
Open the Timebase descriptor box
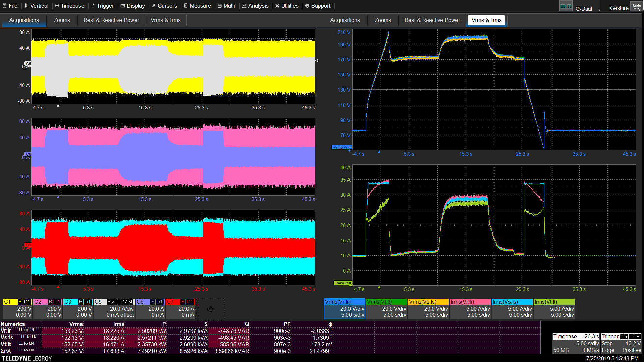576,343
